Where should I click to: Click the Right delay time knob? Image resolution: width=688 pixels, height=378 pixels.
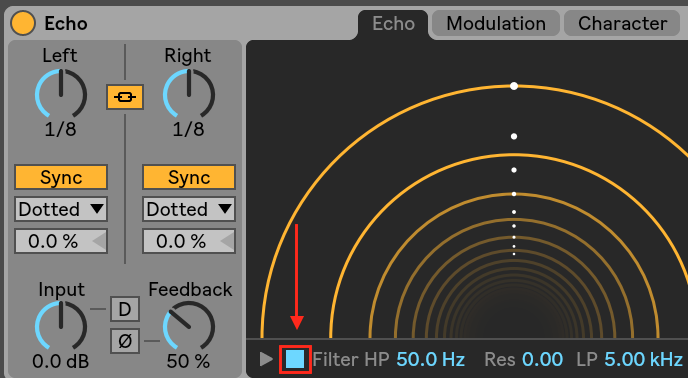point(189,94)
